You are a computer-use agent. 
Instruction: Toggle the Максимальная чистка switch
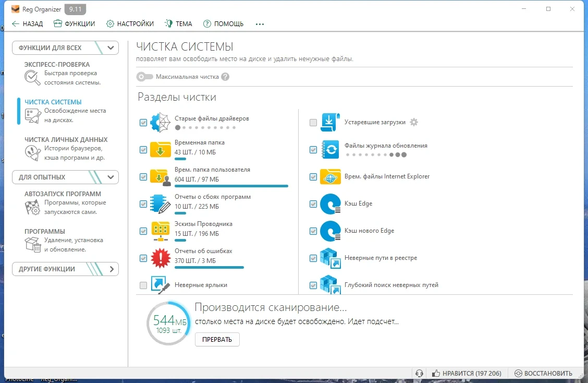(145, 77)
